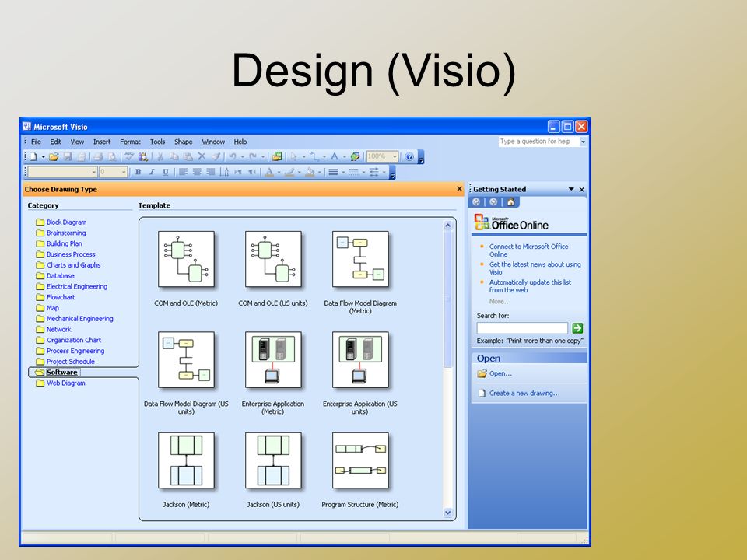Expand the Pointer tool dropdown arrow
The width and height of the screenshot is (747, 560).
tap(303, 156)
